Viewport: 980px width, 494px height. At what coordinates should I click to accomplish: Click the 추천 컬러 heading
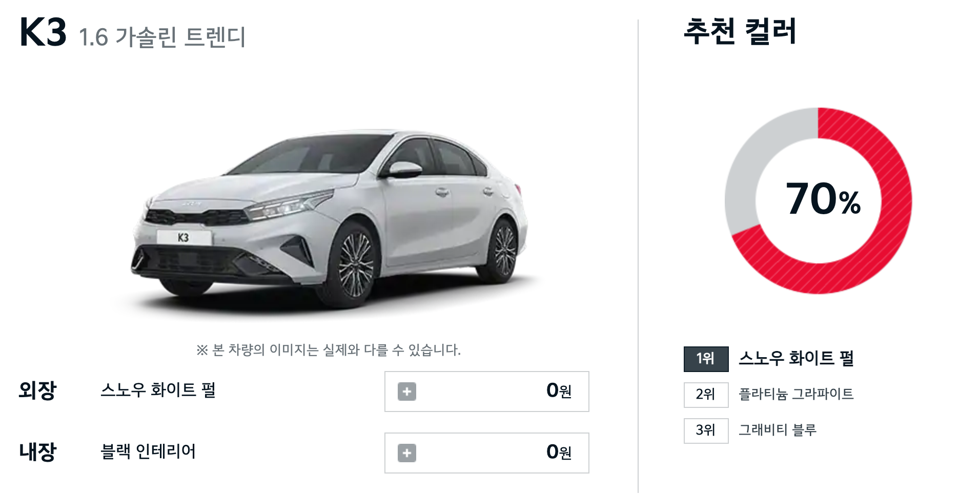coord(740,31)
